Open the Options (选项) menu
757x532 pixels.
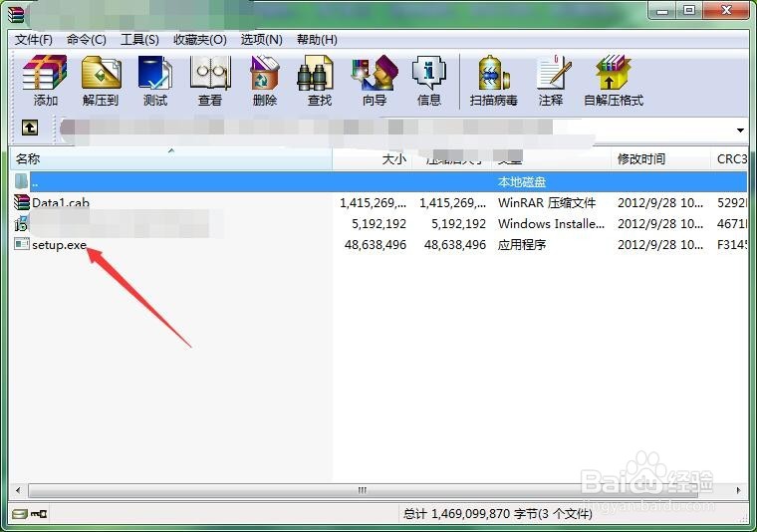(x=261, y=40)
